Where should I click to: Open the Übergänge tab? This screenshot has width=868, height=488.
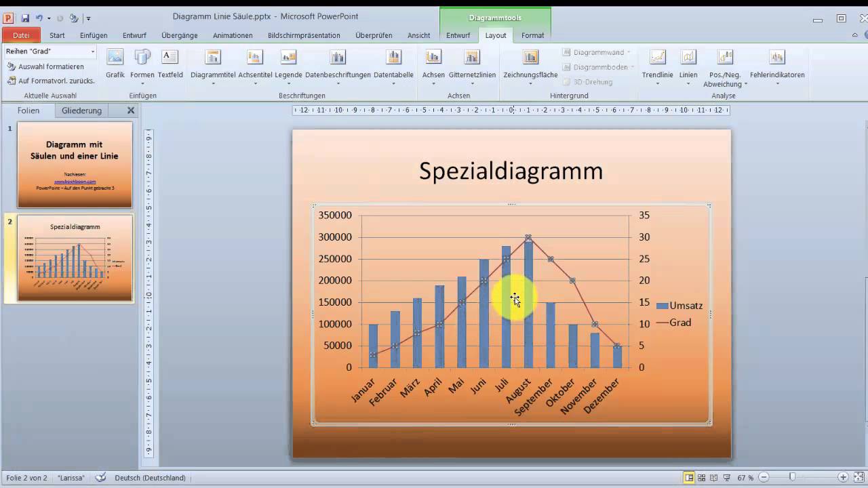(180, 35)
